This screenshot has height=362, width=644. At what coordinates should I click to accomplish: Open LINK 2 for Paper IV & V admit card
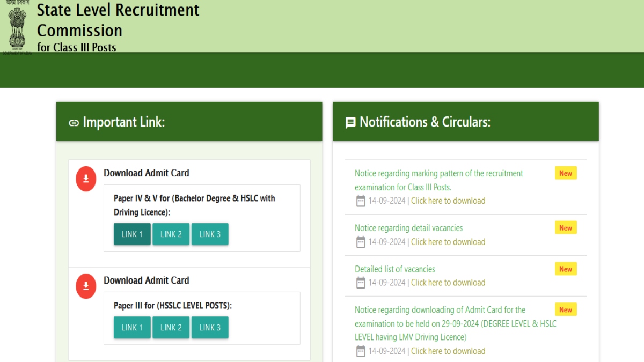point(171,234)
